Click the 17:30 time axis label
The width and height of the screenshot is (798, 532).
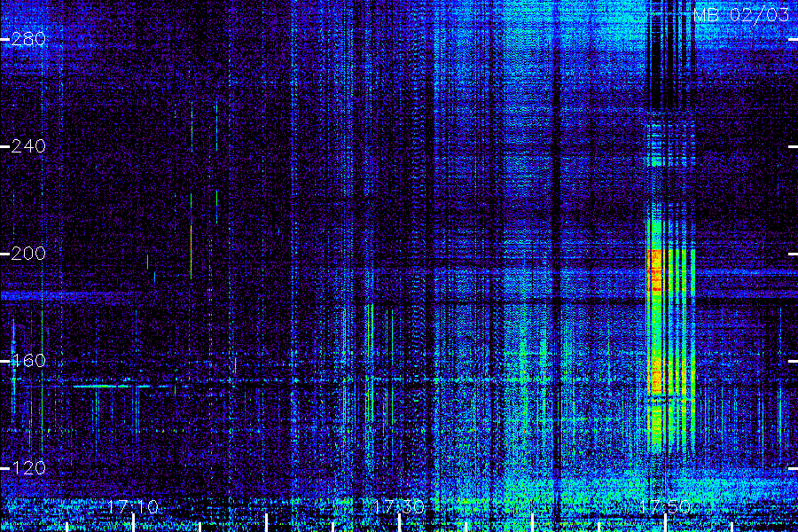[x=399, y=507]
